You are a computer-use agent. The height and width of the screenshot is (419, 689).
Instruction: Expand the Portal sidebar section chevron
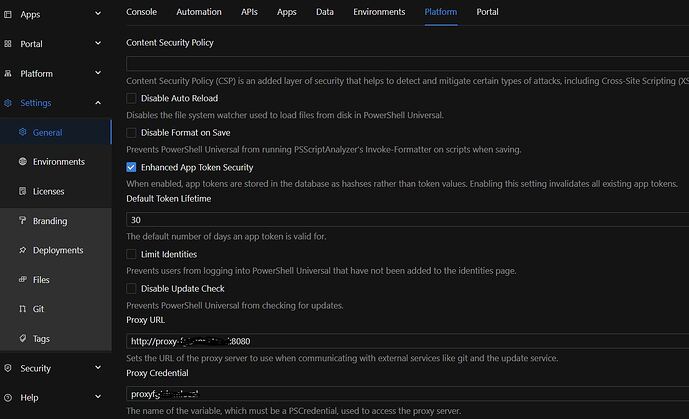pyautogui.click(x=98, y=43)
